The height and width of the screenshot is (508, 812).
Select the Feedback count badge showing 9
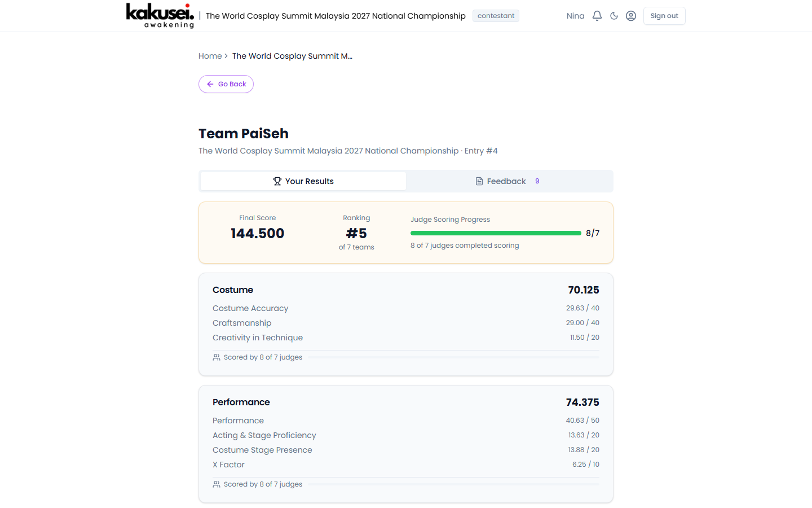click(x=537, y=181)
